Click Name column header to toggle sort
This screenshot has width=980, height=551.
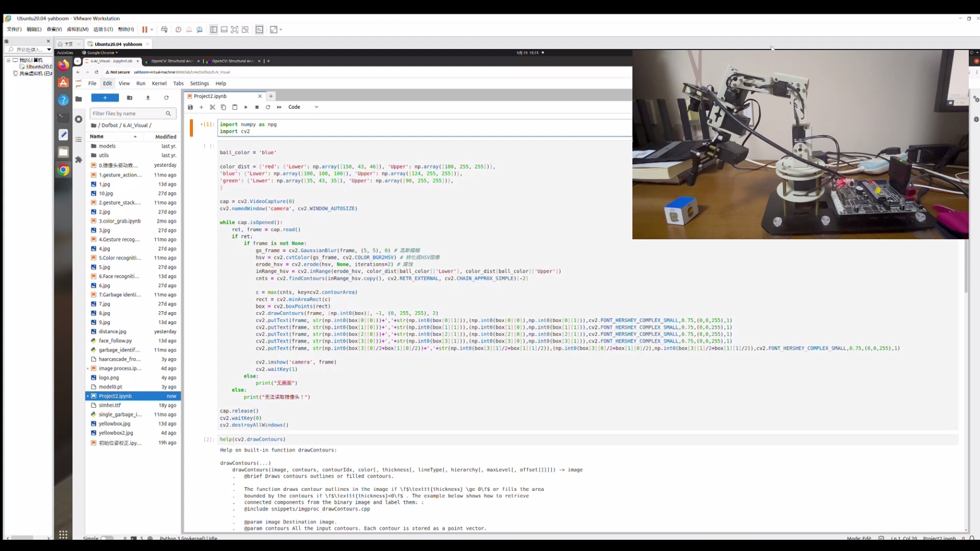(x=97, y=137)
